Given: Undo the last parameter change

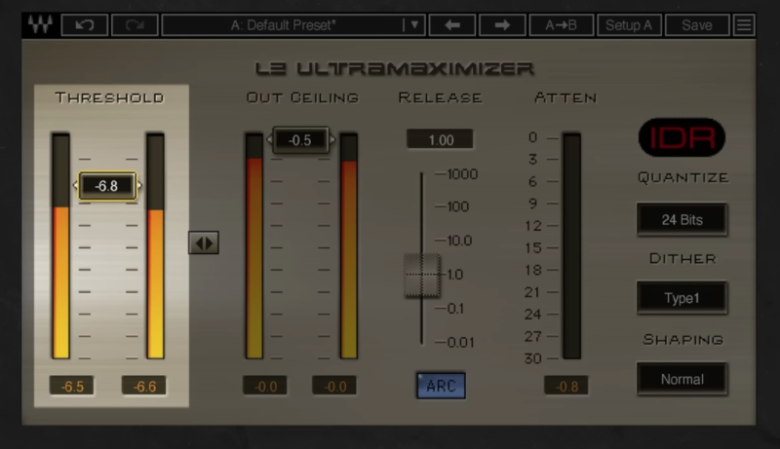Looking at the screenshot, I should click(85, 25).
